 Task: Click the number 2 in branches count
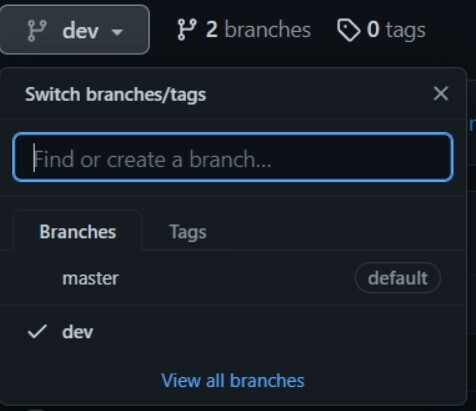[212, 30]
